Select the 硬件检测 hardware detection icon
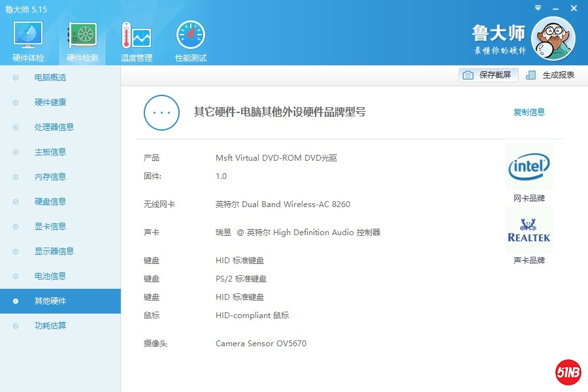Image resolution: width=588 pixels, height=392 pixels. point(82,37)
